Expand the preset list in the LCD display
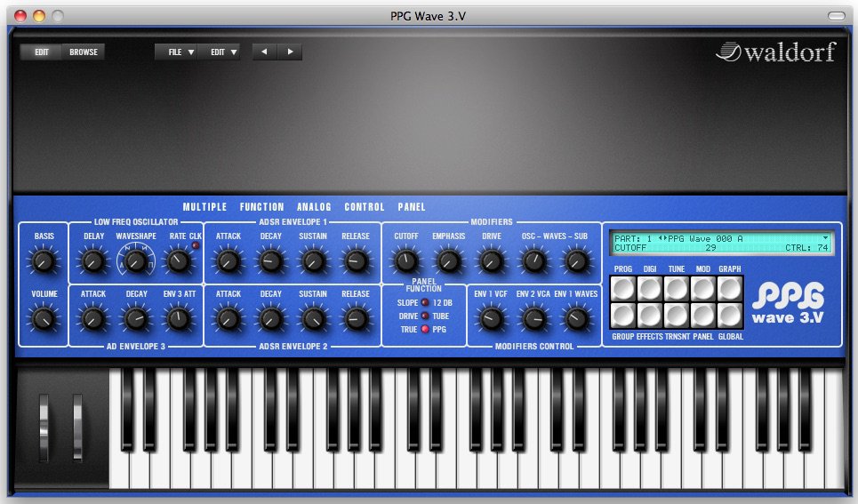Image resolution: width=858 pixels, height=504 pixels. point(824,238)
